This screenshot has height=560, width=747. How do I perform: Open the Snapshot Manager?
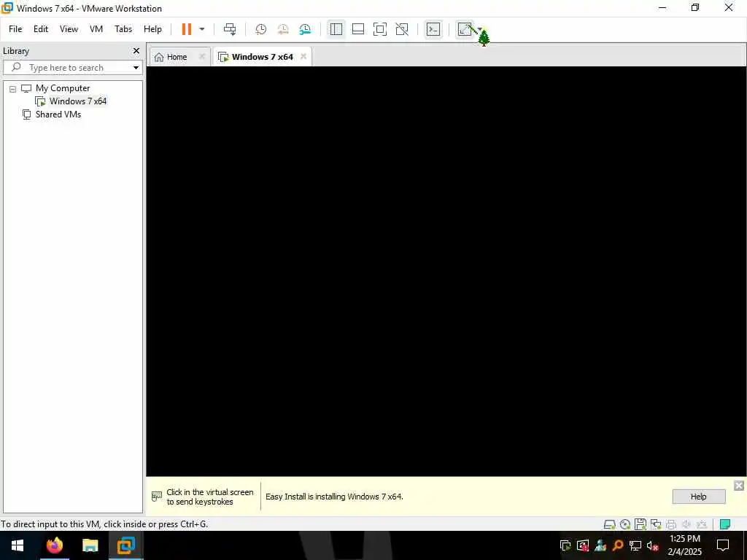[x=305, y=29]
